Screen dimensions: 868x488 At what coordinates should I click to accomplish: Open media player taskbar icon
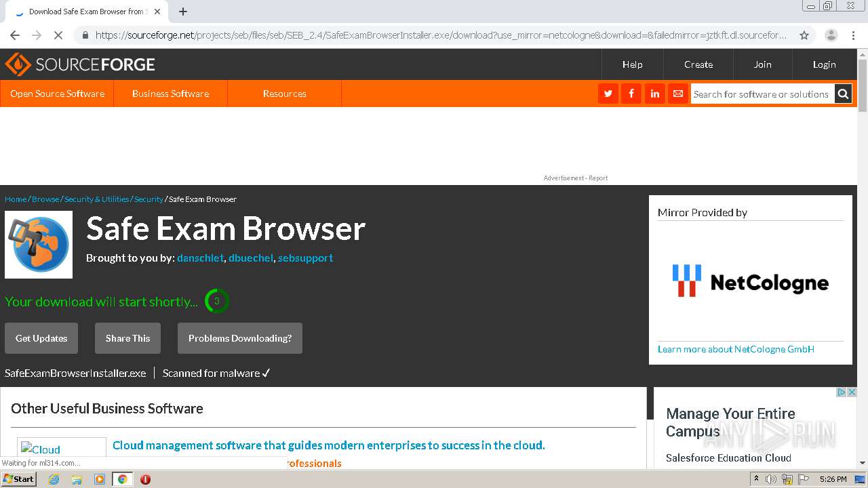(100, 479)
